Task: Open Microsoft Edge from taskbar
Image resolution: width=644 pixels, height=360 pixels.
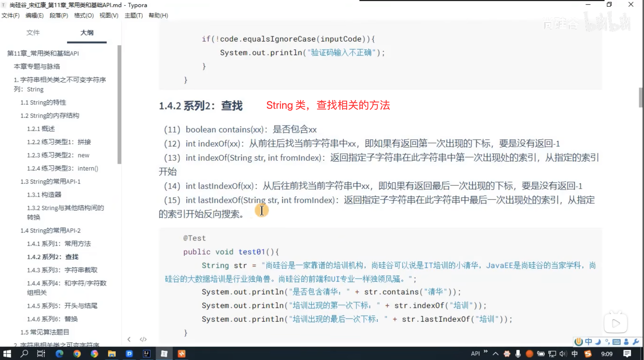Action: click(60, 353)
